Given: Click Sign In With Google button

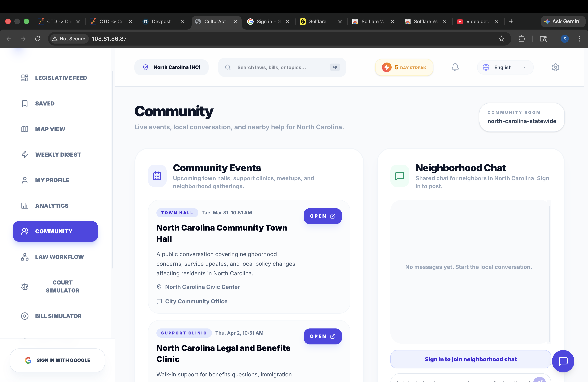Looking at the screenshot, I should 57,360.
